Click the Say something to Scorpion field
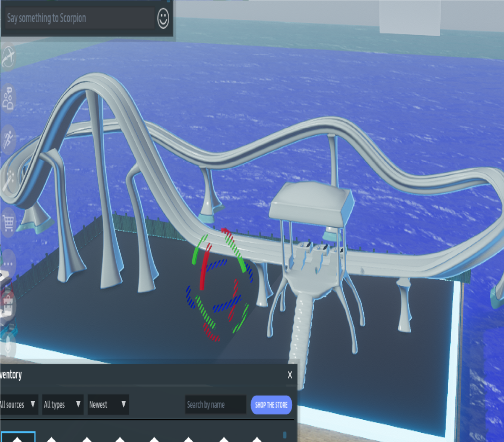This screenshot has width=504, height=442. click(79, 18)
